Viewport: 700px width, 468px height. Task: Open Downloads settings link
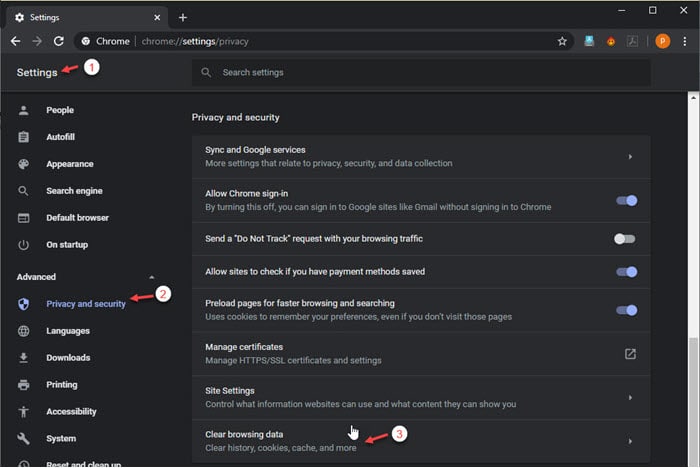click(68, 358)
